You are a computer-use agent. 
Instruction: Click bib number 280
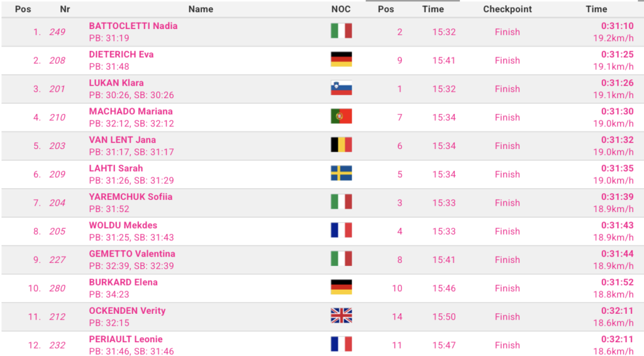tap(57, 288)
